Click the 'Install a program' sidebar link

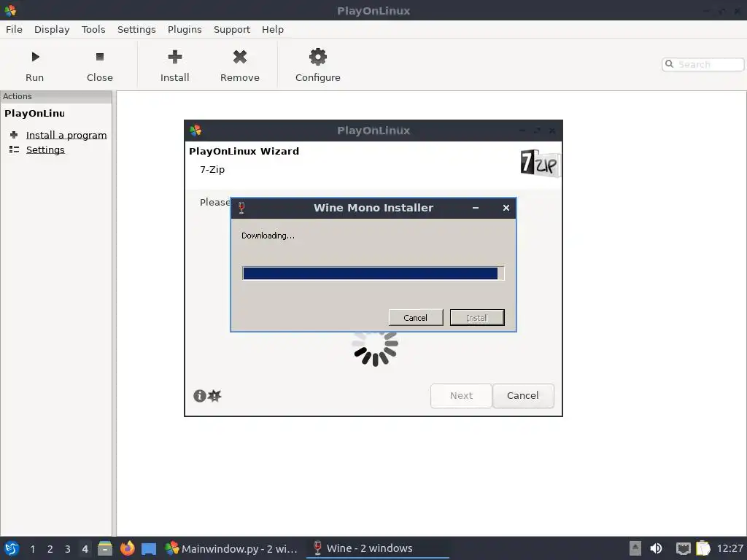[x=66, y=135]
